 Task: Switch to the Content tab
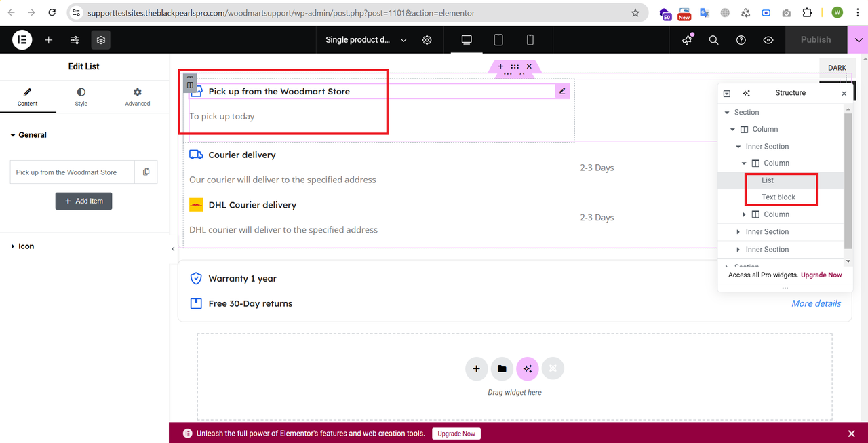pyautogui.click(x=27, y=97)
